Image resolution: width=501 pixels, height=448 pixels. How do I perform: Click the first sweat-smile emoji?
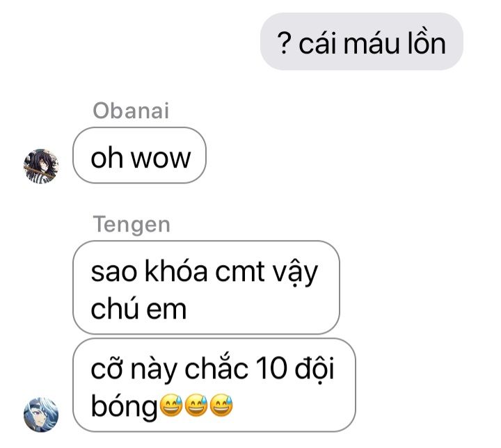(x=171, y=405)
